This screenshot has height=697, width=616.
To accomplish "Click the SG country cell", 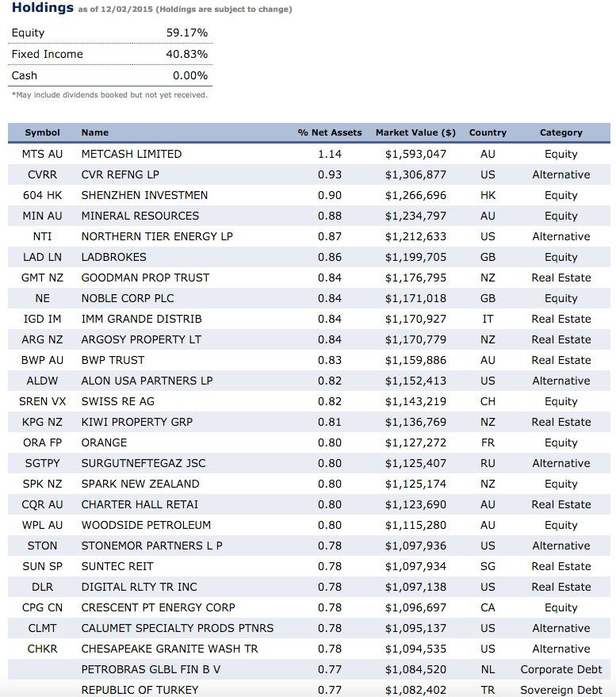I will 488,566.
